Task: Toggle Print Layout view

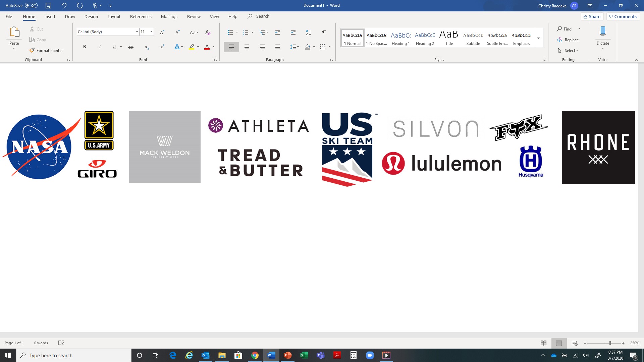Action: coord(559,343)
